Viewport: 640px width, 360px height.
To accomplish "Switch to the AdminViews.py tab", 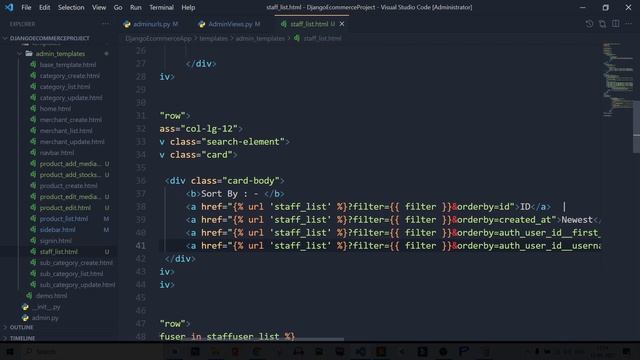I will coord(229,24).
